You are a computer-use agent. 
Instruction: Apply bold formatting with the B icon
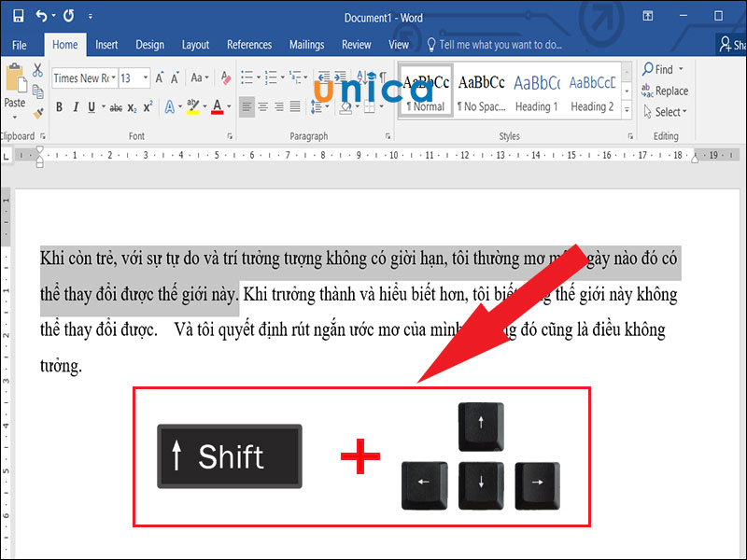point(59,105)
